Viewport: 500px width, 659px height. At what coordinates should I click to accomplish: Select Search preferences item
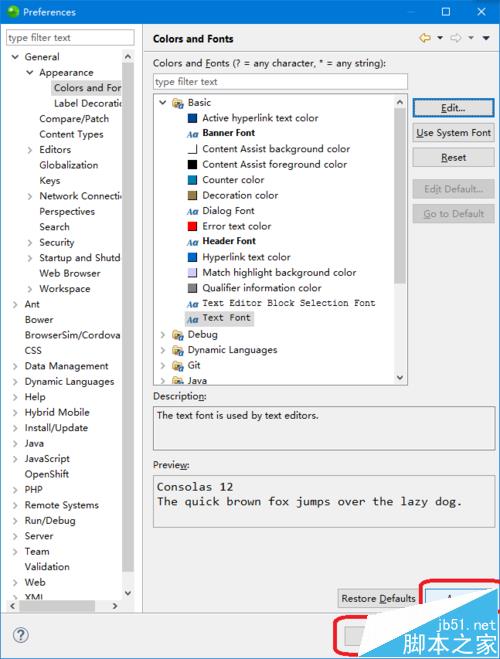pyautogui.click(x=54, y=227)
